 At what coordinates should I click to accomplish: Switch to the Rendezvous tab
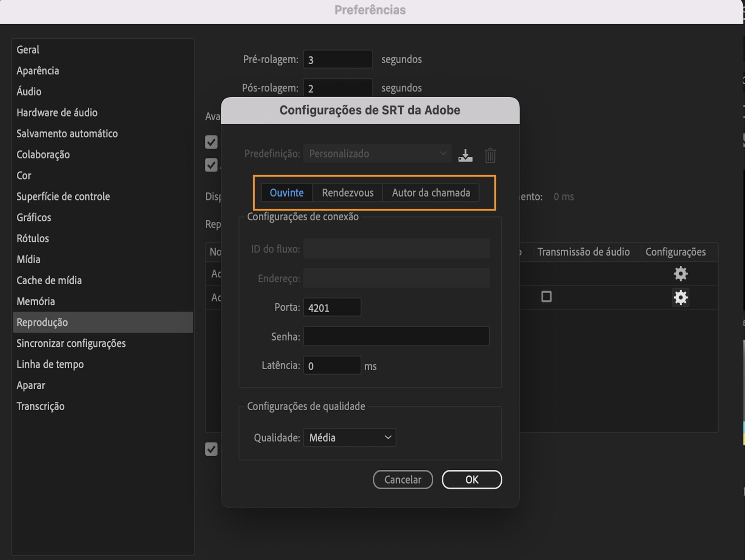[347, 192]
